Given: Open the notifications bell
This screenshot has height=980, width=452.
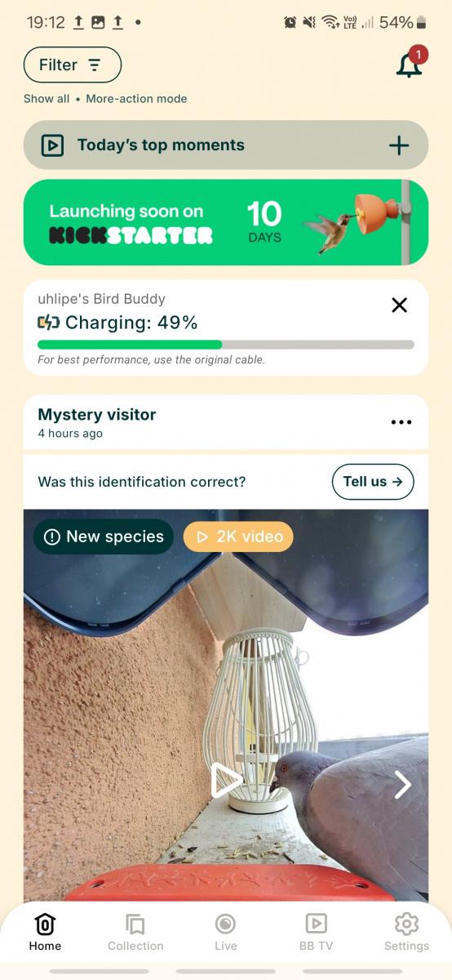Looking at the screenshot, I should [x=410, y=65].
